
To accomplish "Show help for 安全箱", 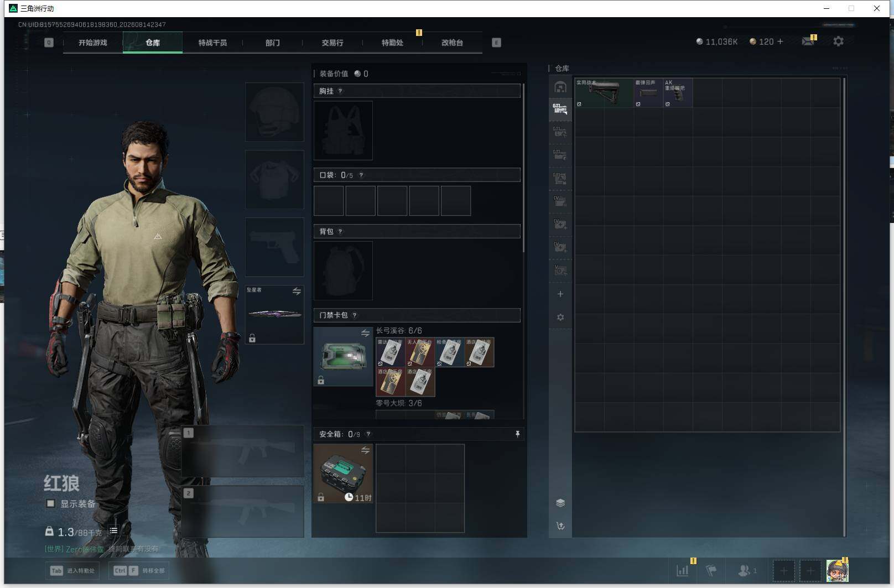I will (368, 434).
